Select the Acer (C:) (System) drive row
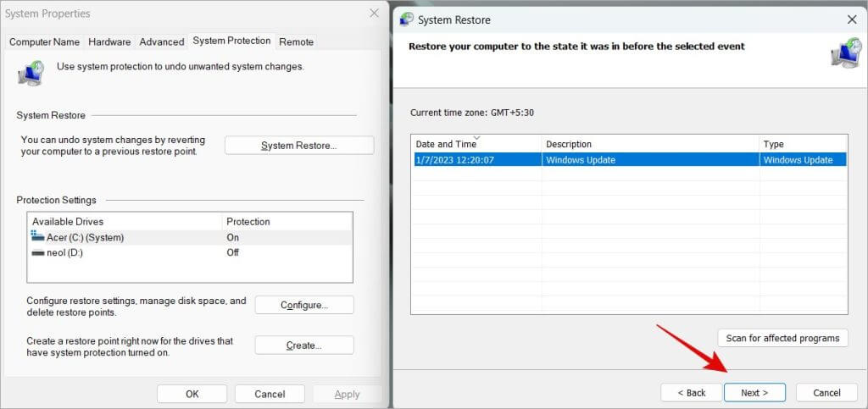Viewport: 868px width, 409px height. (190, 237)
